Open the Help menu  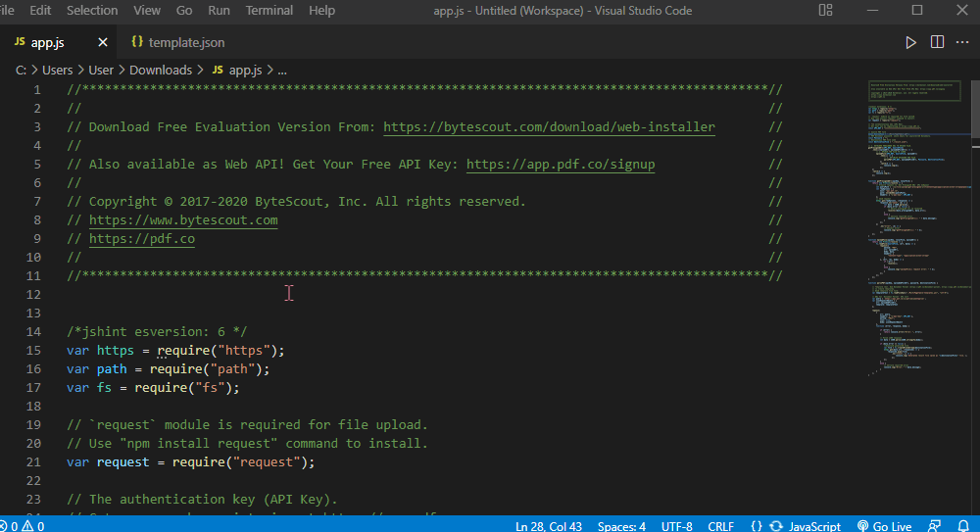pos(321,10)
